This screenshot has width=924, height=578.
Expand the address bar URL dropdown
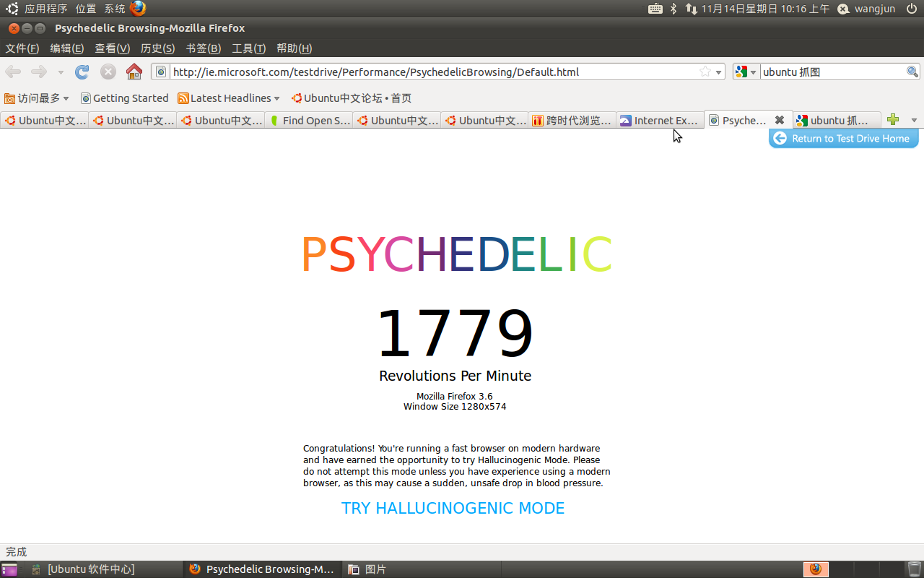[719, 72]
